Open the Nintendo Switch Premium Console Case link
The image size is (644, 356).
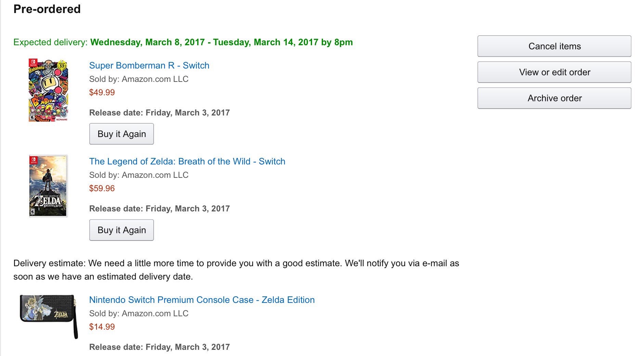point(202,300)
